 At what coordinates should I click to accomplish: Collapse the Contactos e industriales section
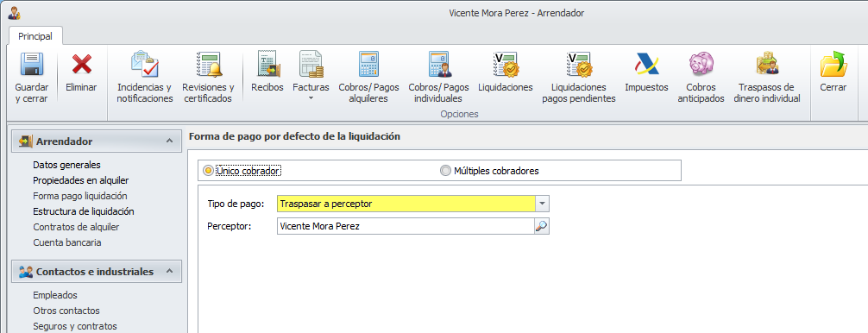pos(169,272)
